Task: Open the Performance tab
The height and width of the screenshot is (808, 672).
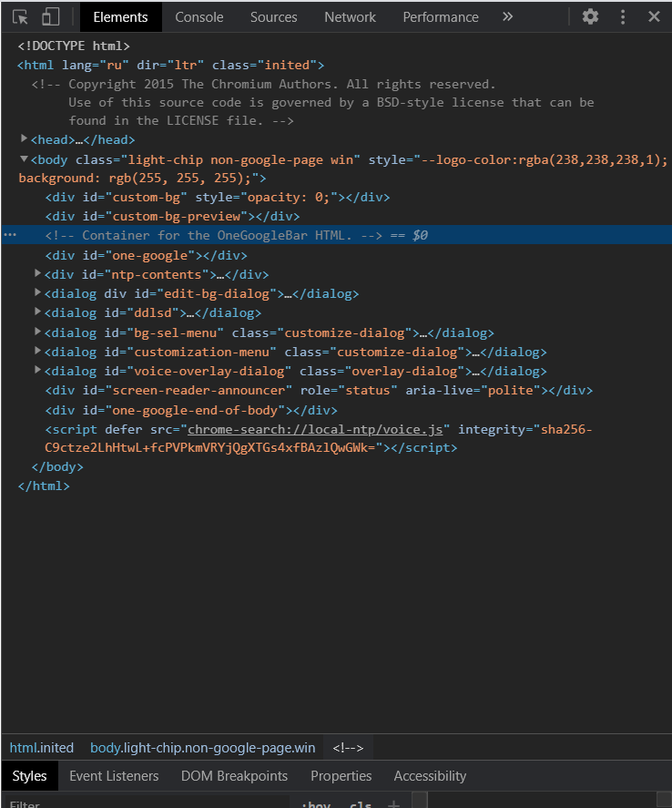Action: coord(440,17)
